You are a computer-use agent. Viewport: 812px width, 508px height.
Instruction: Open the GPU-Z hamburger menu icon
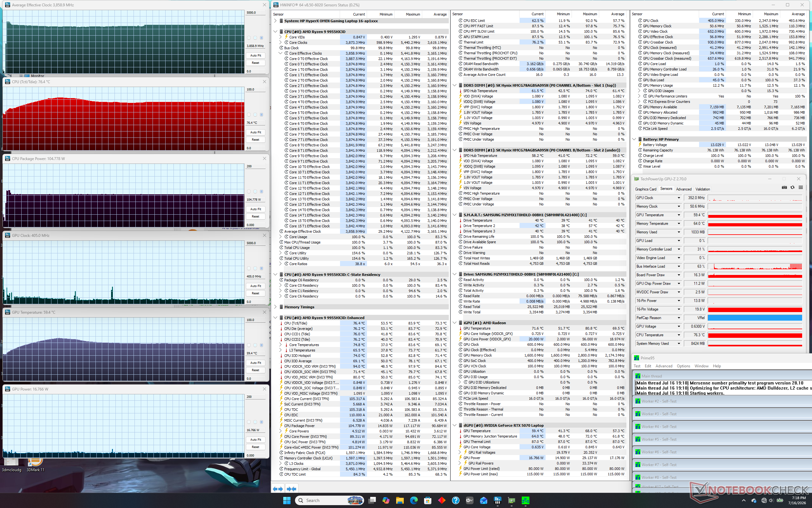[801, 187]
